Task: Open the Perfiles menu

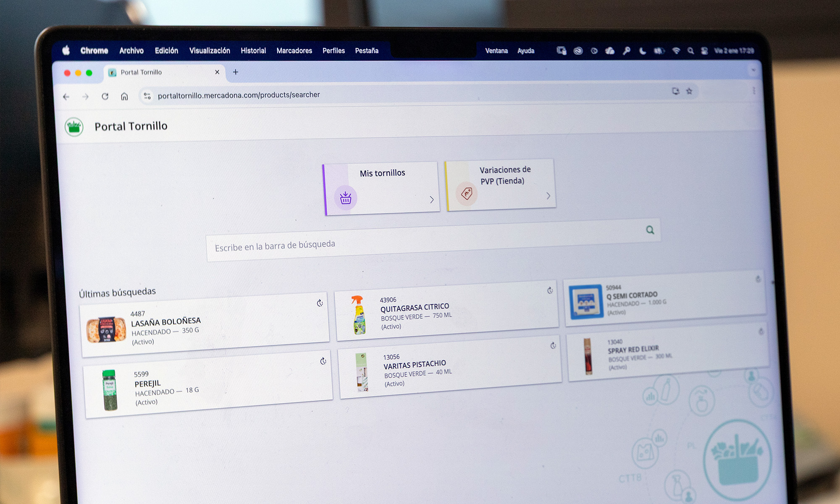Action: 333,50
